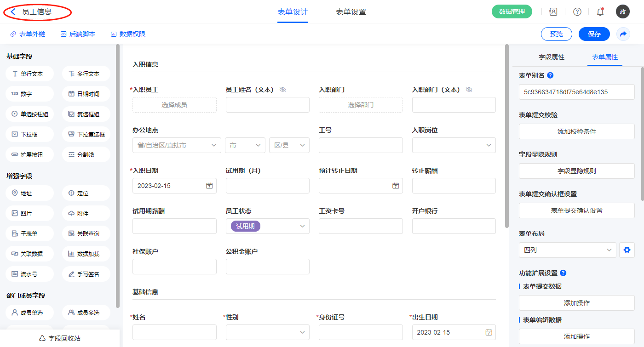The height and width of the screenshot is (347, 644).
Task: Click the help question mark icon in header
Action: point(577,12)
